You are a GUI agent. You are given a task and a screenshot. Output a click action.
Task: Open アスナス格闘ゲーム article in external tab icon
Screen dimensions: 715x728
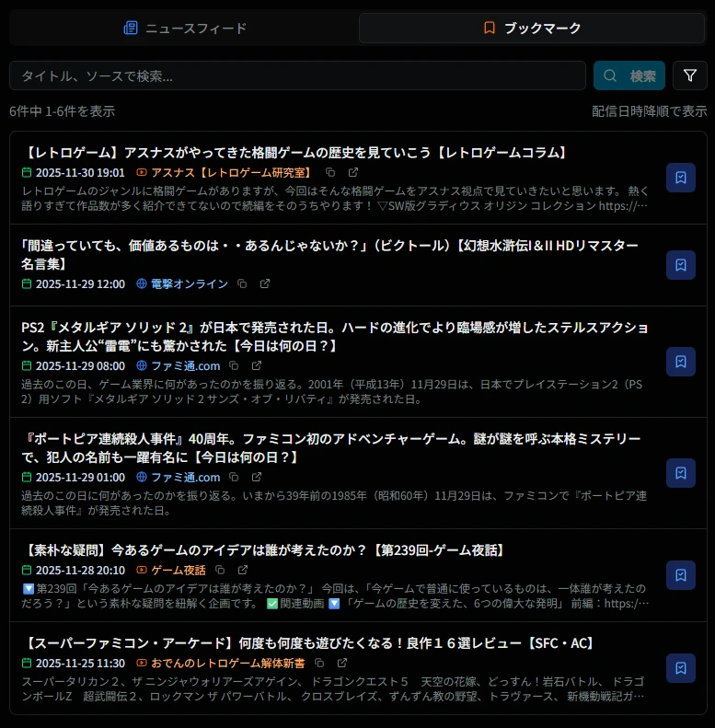(353, 172)
